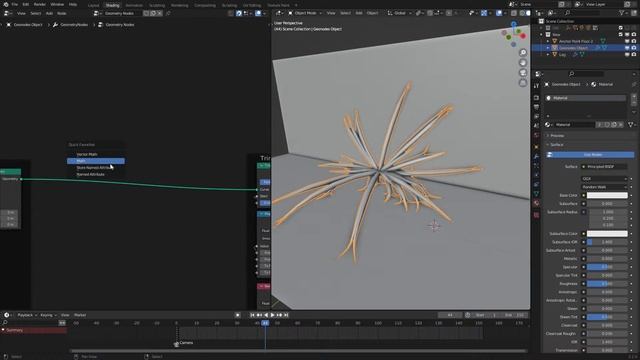Choose Store Named Attribute in the Quick Favorites popup
Image resolution: width=640 pixels, height=360 pixels.
tap(96, 168)
